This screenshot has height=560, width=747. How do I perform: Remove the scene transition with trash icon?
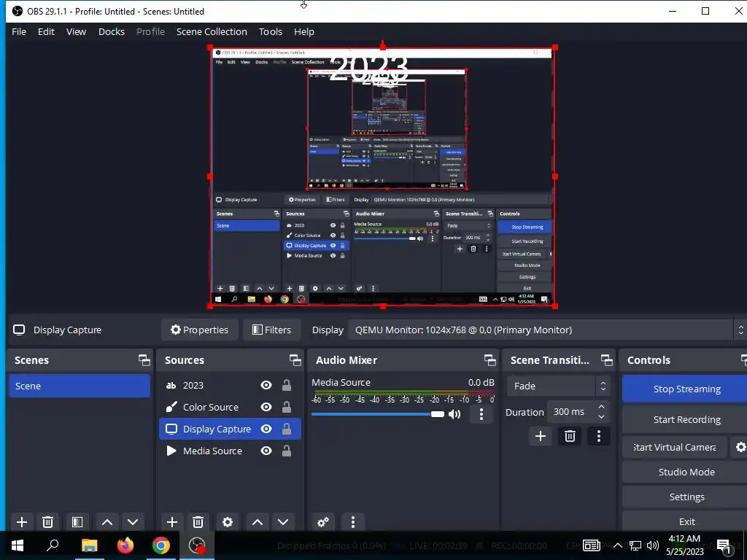(x=570, y=436)
